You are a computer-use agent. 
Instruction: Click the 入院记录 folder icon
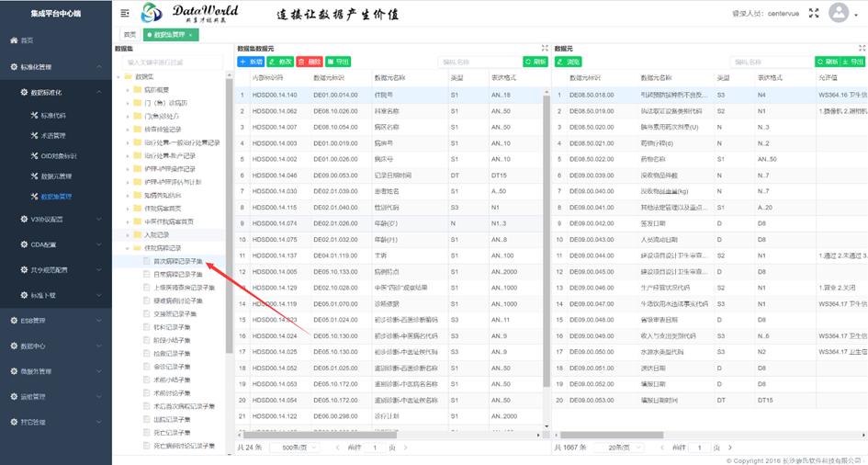pos(137,234)
